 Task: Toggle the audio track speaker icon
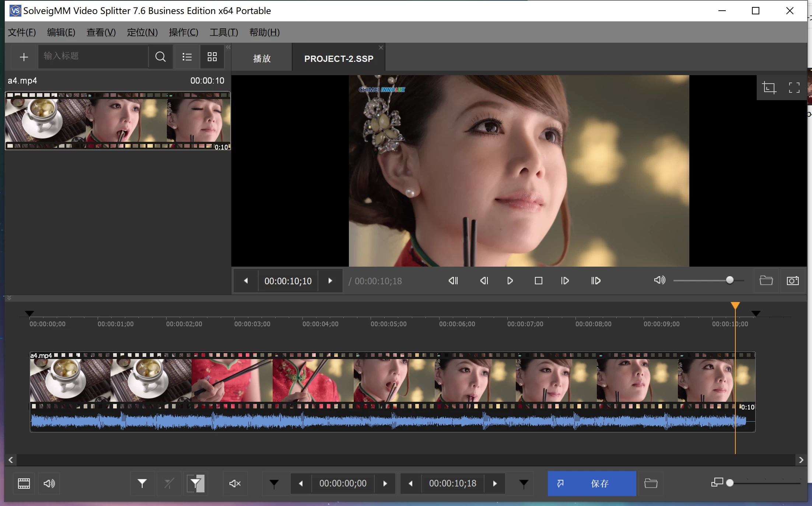click(x=49, y=484)
